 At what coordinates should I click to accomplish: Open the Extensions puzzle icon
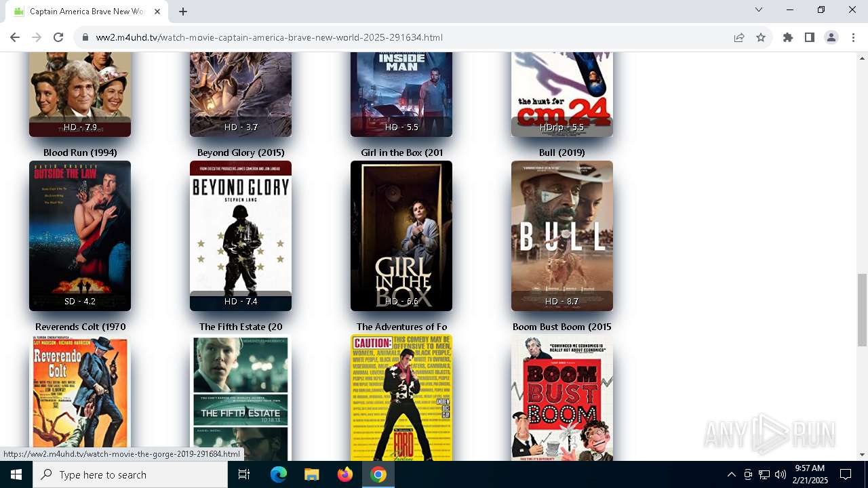(x=788, y=37)
